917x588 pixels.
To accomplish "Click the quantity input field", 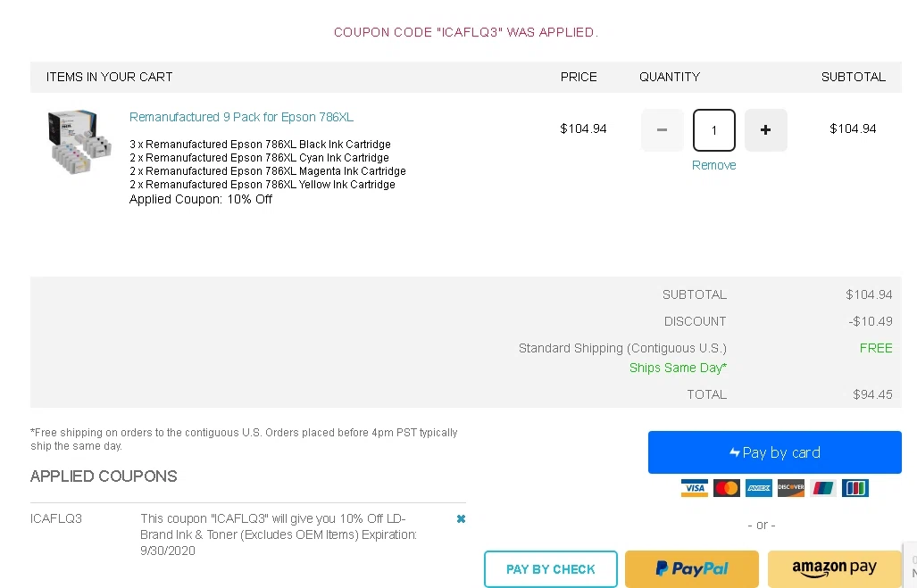I will coord(714,130).
